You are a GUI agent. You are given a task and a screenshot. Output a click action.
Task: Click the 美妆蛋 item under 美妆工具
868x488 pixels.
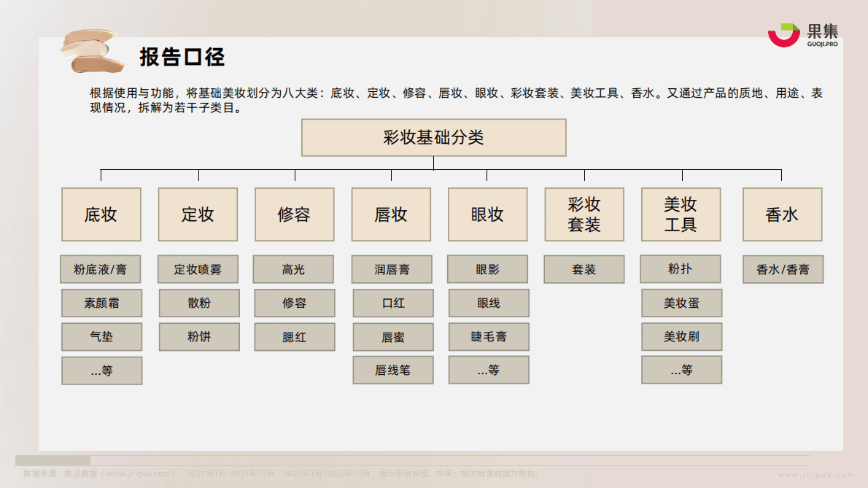click(681, 303)
